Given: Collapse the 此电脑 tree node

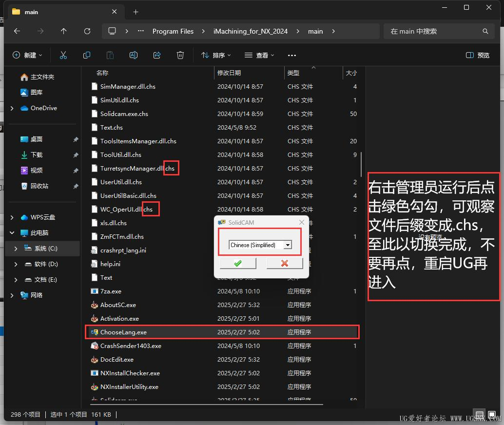Looking at the screenshot, I should click(x=12, y=233).
